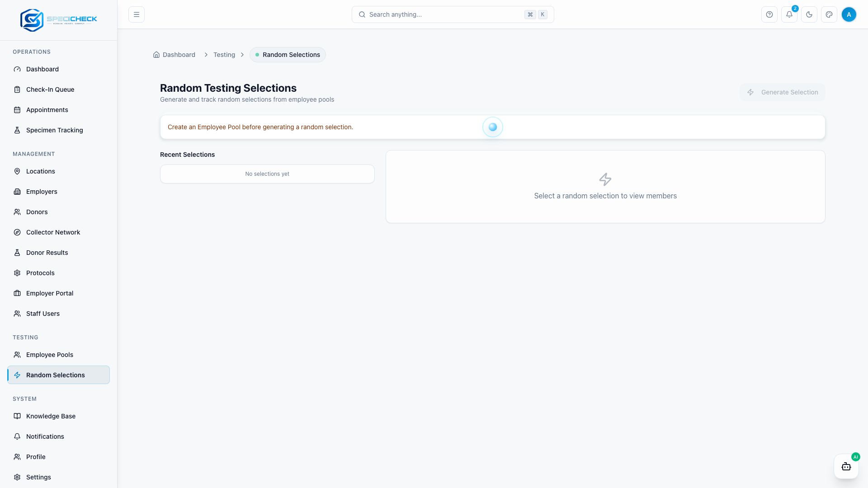Click the 'Select a random selection to view members' text
Viewport: 868px width, 488px height.
tap(605, 196)
